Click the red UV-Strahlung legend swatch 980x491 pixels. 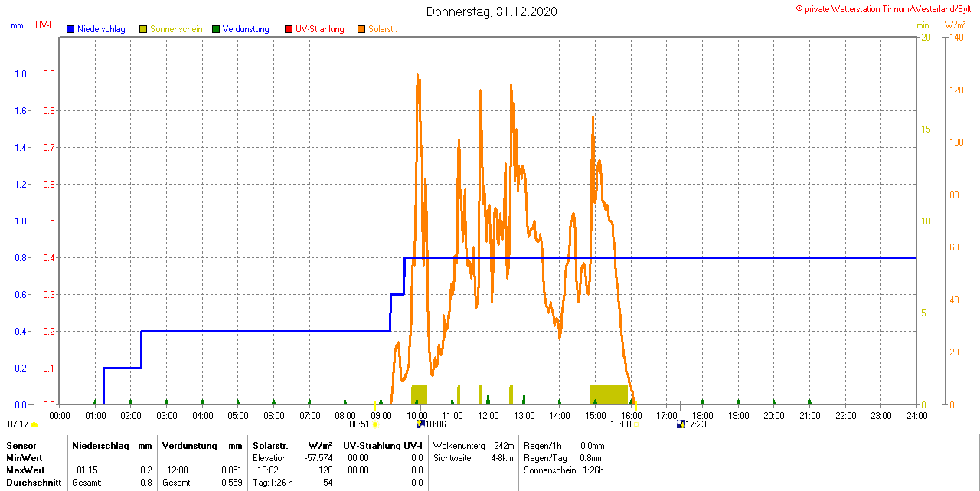(x=289, y=29)
